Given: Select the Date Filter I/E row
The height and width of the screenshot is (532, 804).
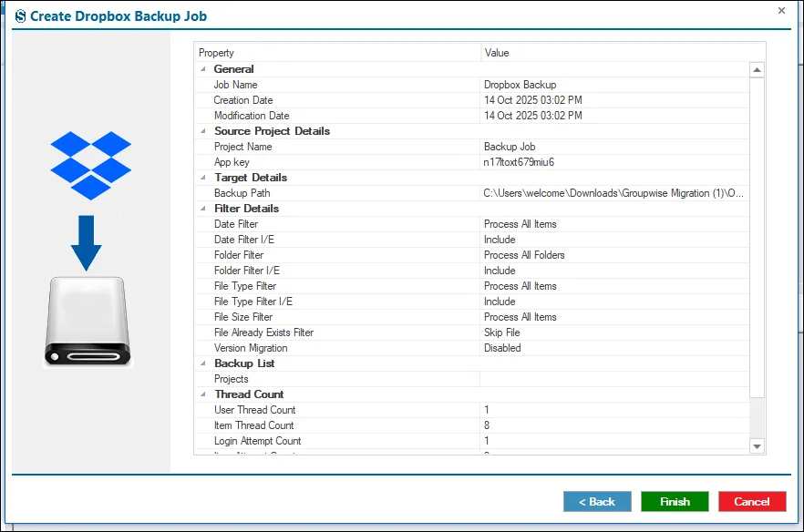Looking at the screenshot, I should pyautogui.click(x=472, y=240).
